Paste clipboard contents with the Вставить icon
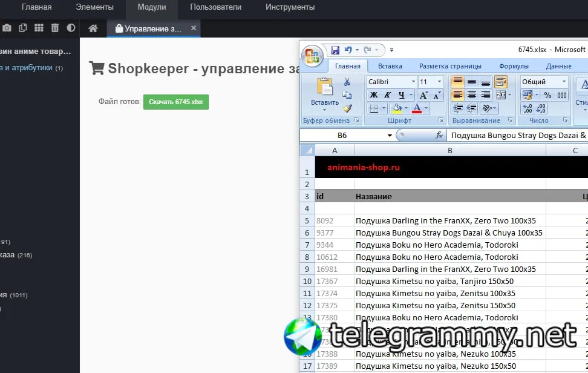588x373 pixels. 325,87
